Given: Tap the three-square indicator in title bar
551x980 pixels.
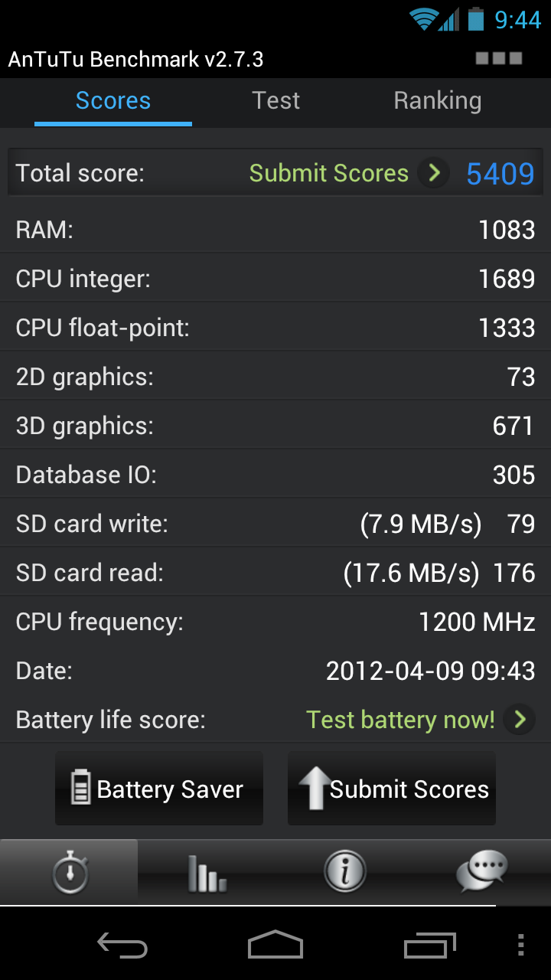Looking at the screenshot, I should pyautogui.click(x=499, y=58).
